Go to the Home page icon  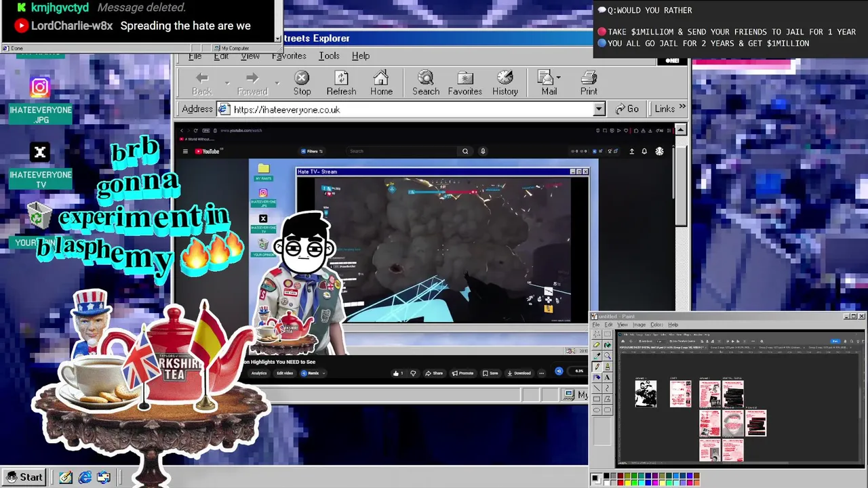381,78
